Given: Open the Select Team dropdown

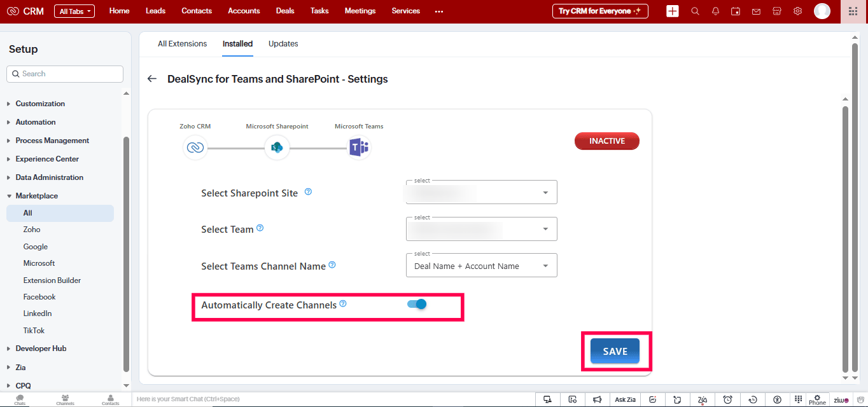Looking at the screenshot, I should pos(482,229).
